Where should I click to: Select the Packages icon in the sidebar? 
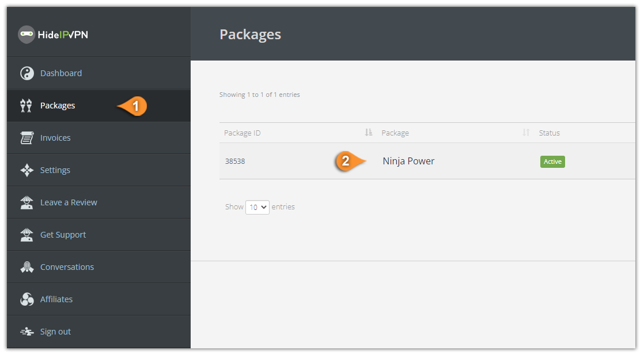coord(25,105)
